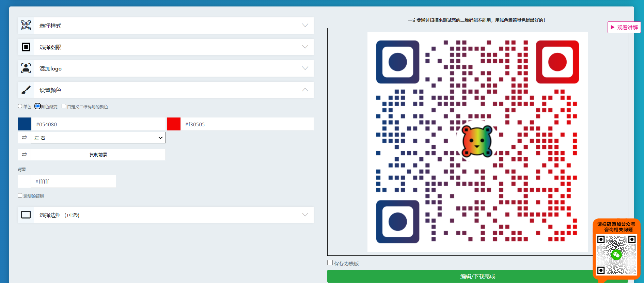
Task: Select the 颜色渐变 radio option
Action: (38, 106)
